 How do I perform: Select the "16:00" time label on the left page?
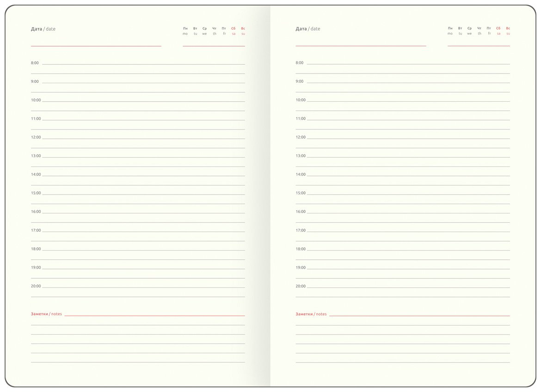pyautogui.click(x=36, y=212)
